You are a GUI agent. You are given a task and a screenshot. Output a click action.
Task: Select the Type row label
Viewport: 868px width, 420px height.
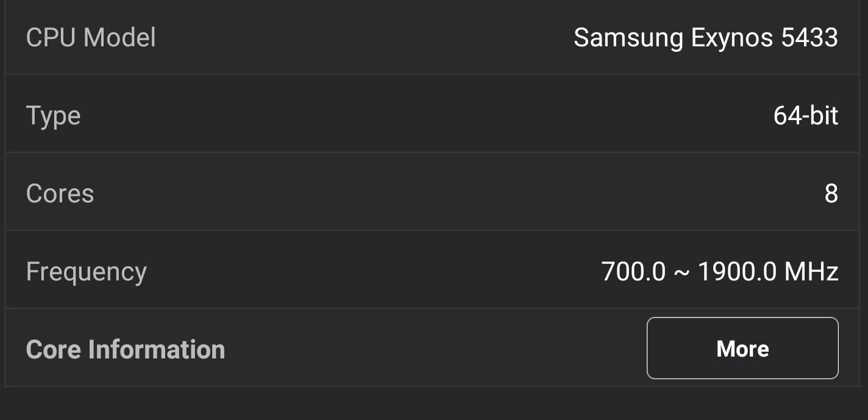pyautogui.click(x=53, y=116)
